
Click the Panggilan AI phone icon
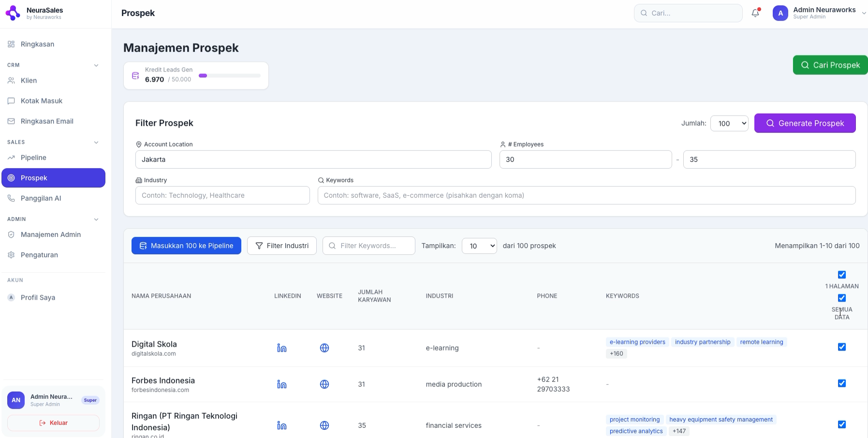(x=11, y=198)
